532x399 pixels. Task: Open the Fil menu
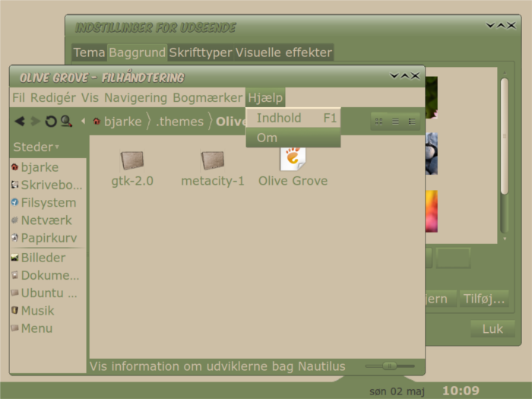[19, 98]
